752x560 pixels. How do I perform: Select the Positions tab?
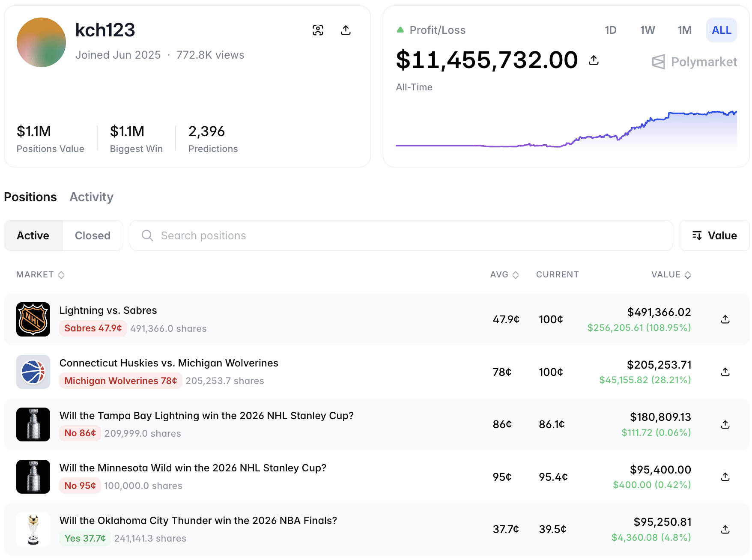point(30,197)
